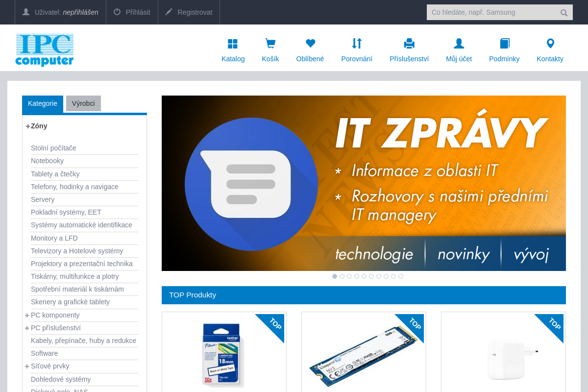The width and height of the screenshot is (588, 392).
Task: Open Notebooky category
Action: (x=47, y=161)
